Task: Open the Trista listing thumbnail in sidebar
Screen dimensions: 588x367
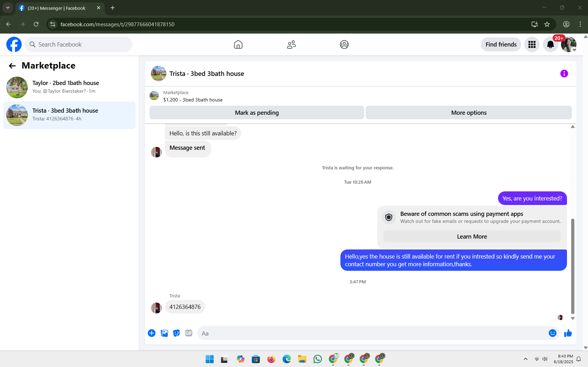Action: (17, 115)
